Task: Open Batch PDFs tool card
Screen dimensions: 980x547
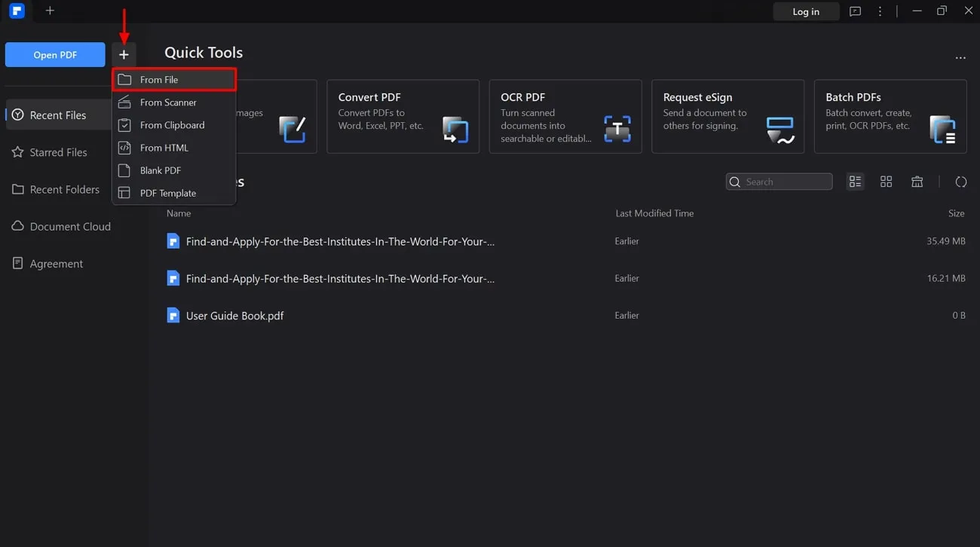Action: coord(890,117)
